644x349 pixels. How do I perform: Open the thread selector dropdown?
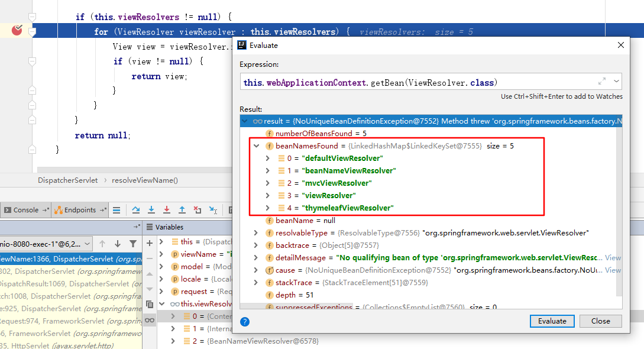pos(88,244)
